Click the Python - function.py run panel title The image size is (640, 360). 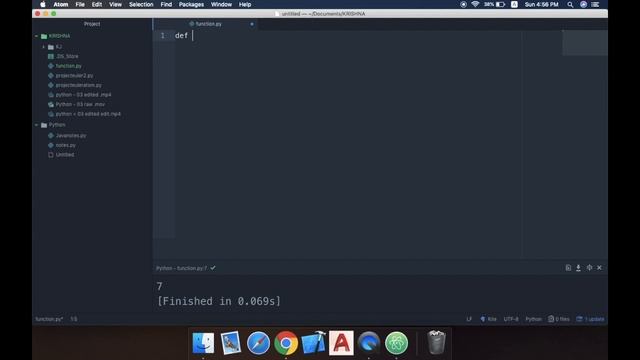(x=181, y=268)
